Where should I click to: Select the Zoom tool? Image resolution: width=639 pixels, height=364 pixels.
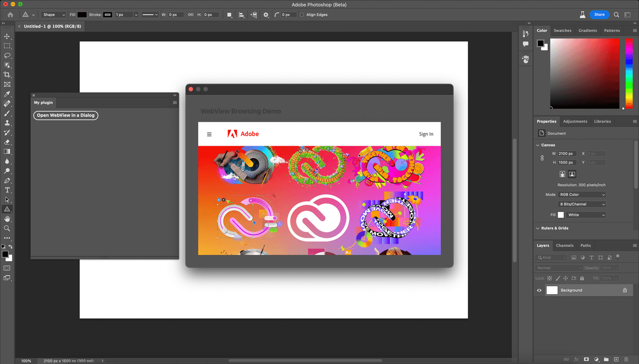[7, 228]
